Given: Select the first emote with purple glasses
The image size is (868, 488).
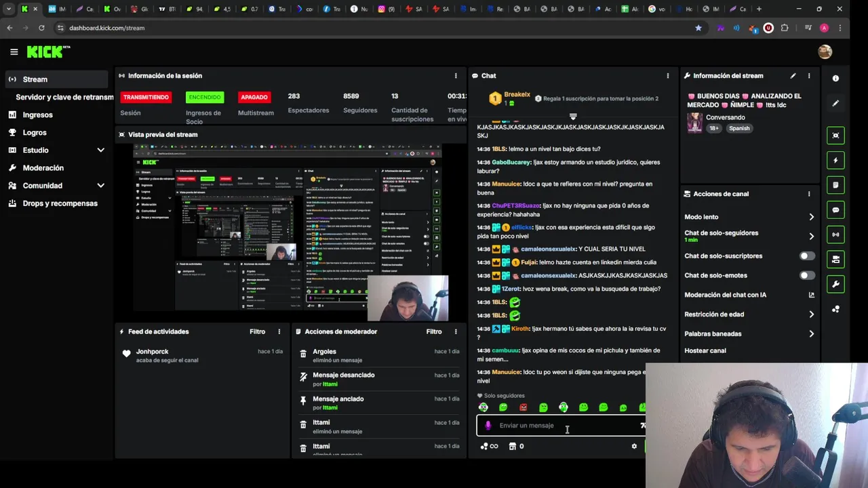Looking at the screenshot, I should click(x=483, y=407).
